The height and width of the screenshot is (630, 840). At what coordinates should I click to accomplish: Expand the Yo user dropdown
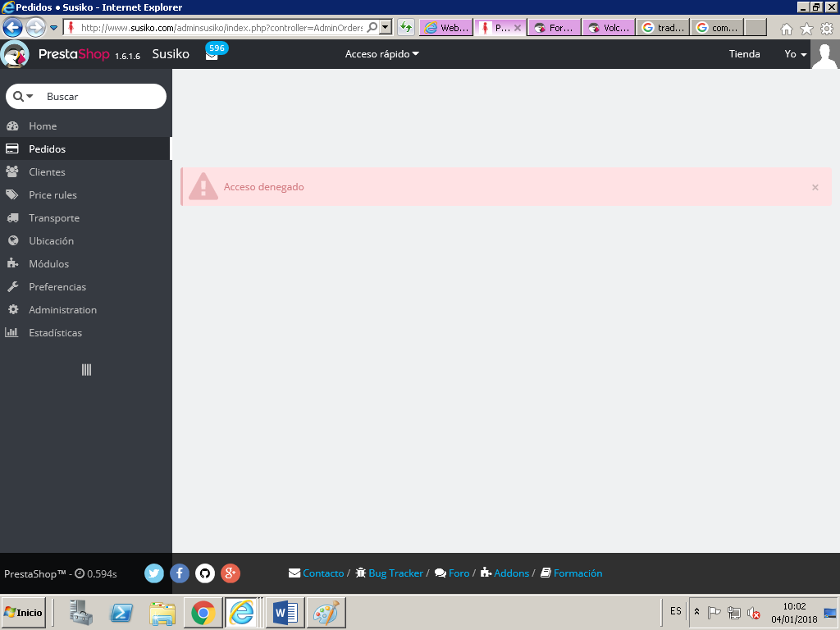pos(796,54)
